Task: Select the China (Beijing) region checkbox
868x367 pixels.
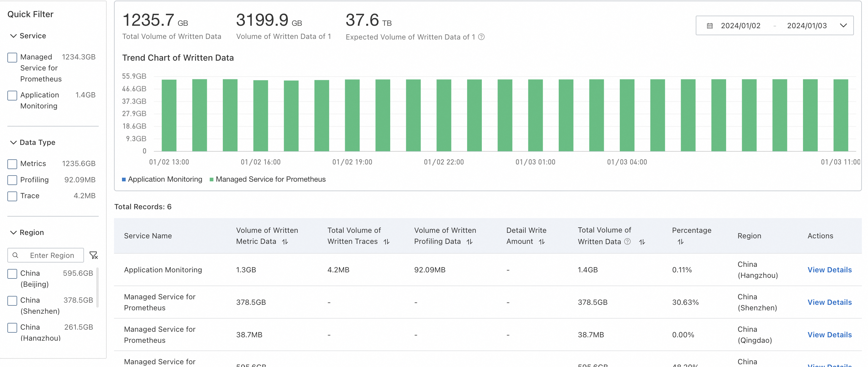Action: click(x=13, y=274)
